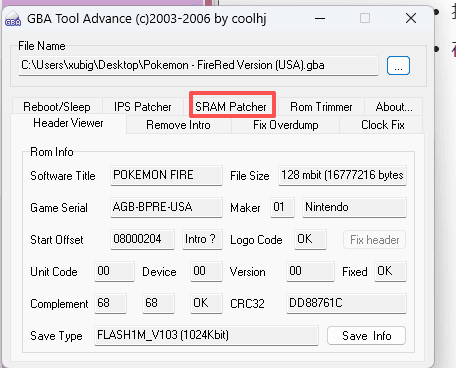
Task: Click the File Name path field
Action: pos(199,65)
